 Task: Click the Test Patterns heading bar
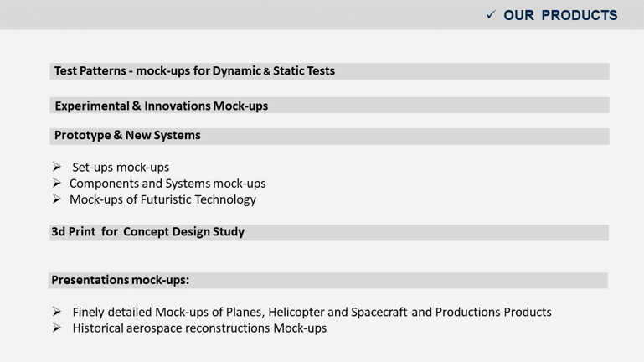[329, 71]
